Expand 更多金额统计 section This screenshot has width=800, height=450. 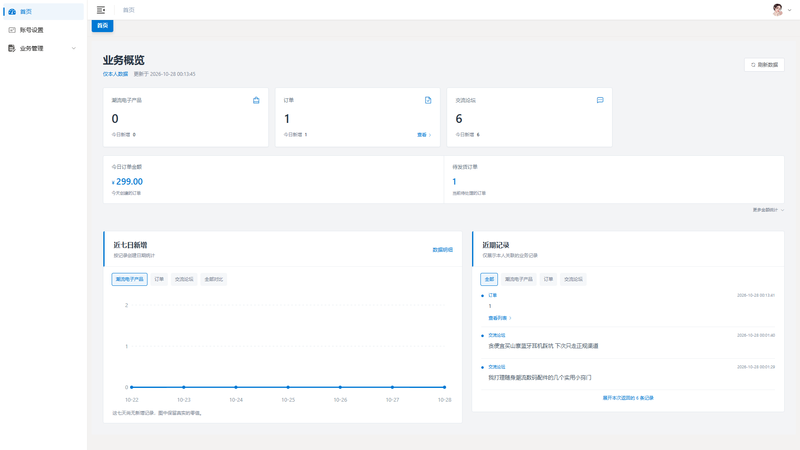(x=768, y=210)
